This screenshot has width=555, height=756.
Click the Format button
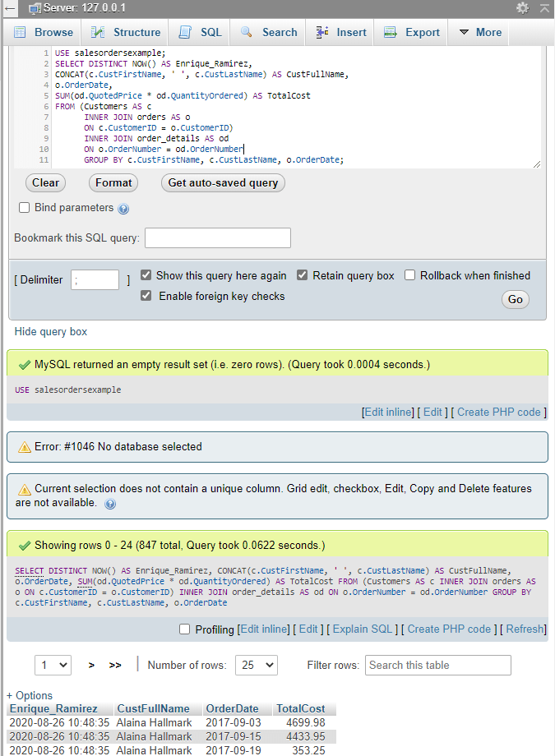pyautogui.click(x=113, y=182)
